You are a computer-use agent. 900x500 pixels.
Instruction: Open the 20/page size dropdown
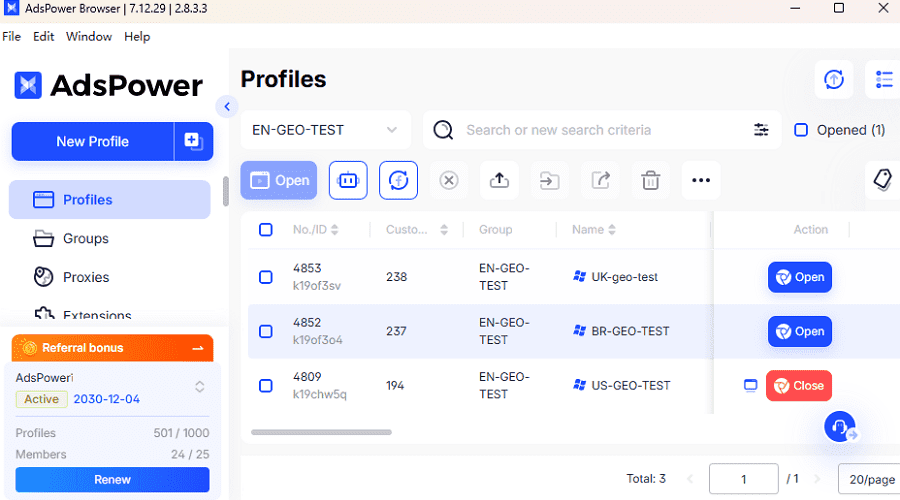click(870, 479)
